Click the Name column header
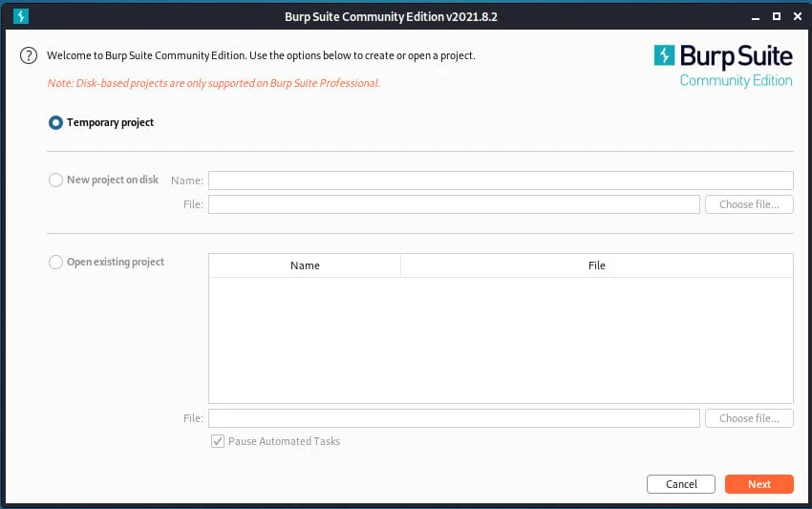812x509 pixels. (x=305, y=265)
